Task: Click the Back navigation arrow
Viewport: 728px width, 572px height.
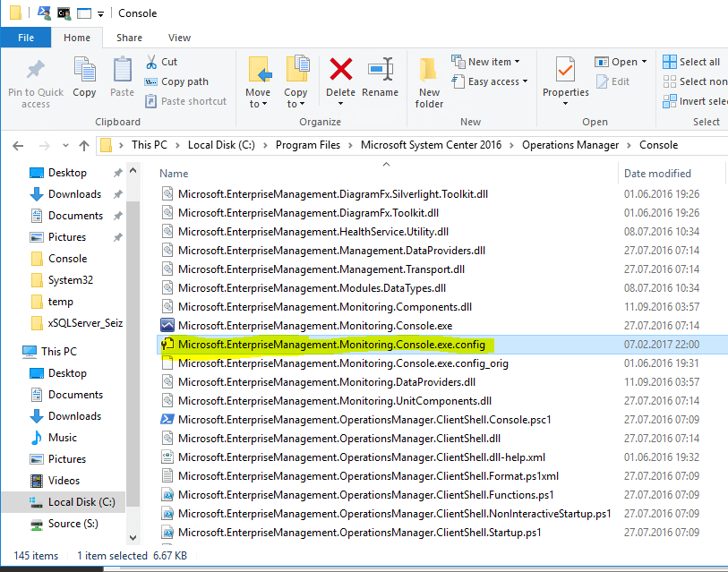Action: pyautogui.click(x=18, y=146)
